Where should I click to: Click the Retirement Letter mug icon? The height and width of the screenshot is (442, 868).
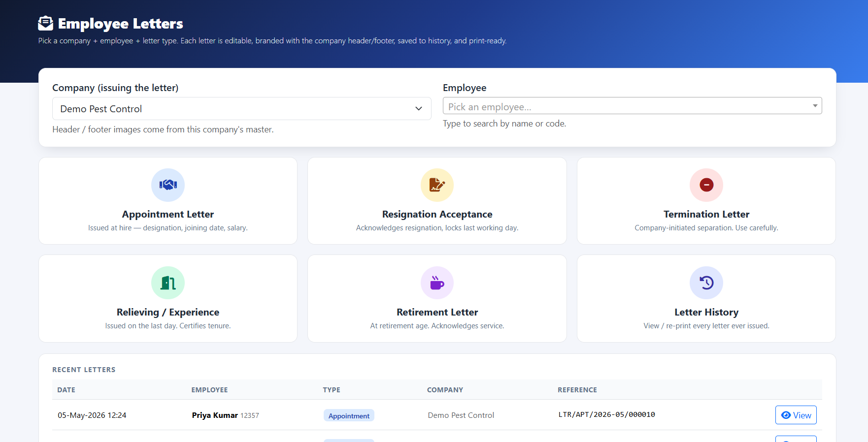point(437,283)
